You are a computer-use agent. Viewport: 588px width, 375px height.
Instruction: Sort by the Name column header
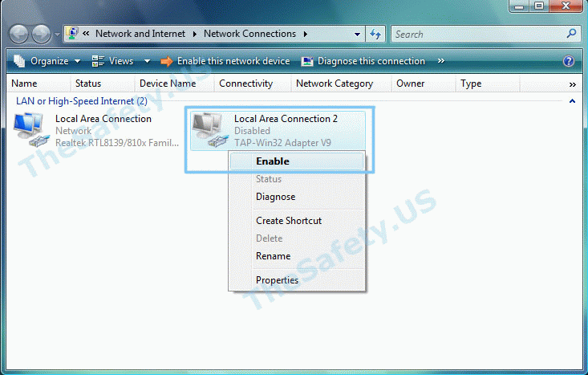(x=39, y=84)
